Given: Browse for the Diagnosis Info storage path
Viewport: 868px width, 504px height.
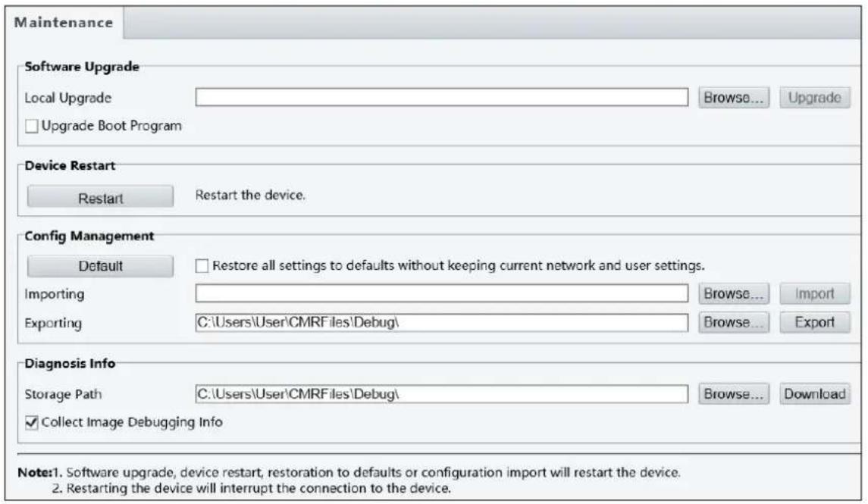Looking at the screenshot, I should pyautogui.click(x=734, y=394).
